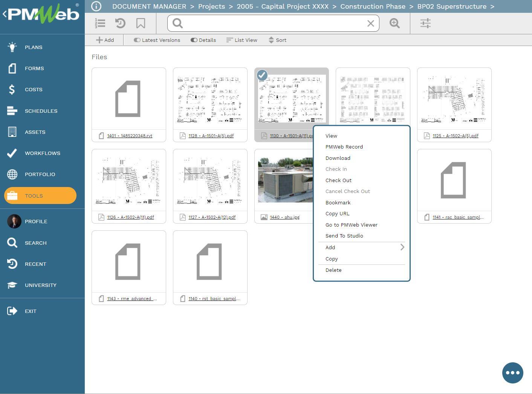Viewport: 532px width, 394px height.
Task: Uncheck the selected 1130 file checkmark
Action: pyautogui.click(x=262, y=75)
